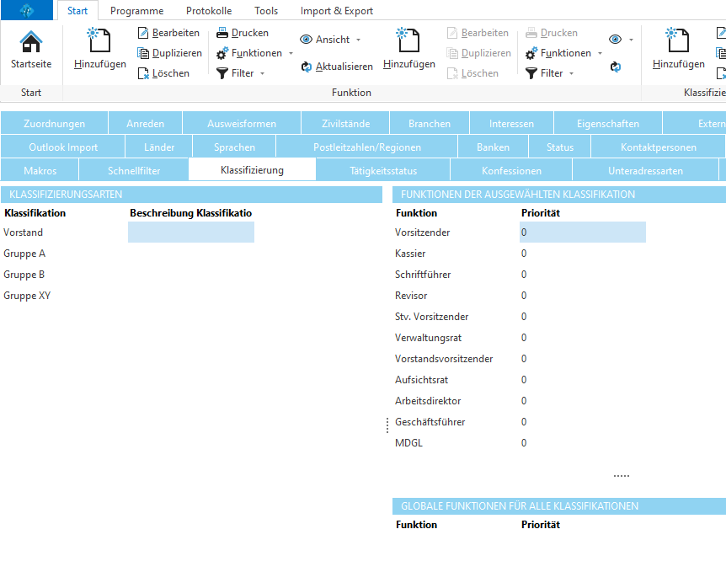Click the Drucken icon next to Ansicht
726x588 pixels.
[x=222, y=33]
